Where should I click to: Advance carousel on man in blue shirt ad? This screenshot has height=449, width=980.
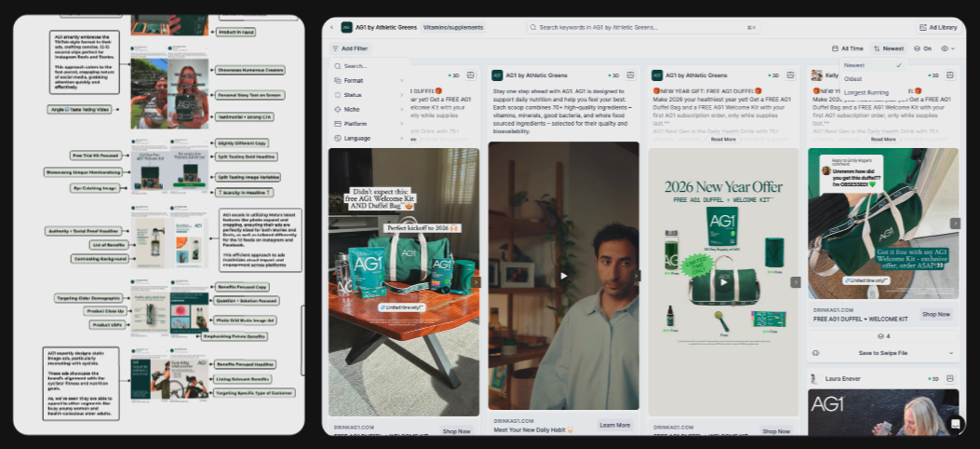[x=636, y=276]
